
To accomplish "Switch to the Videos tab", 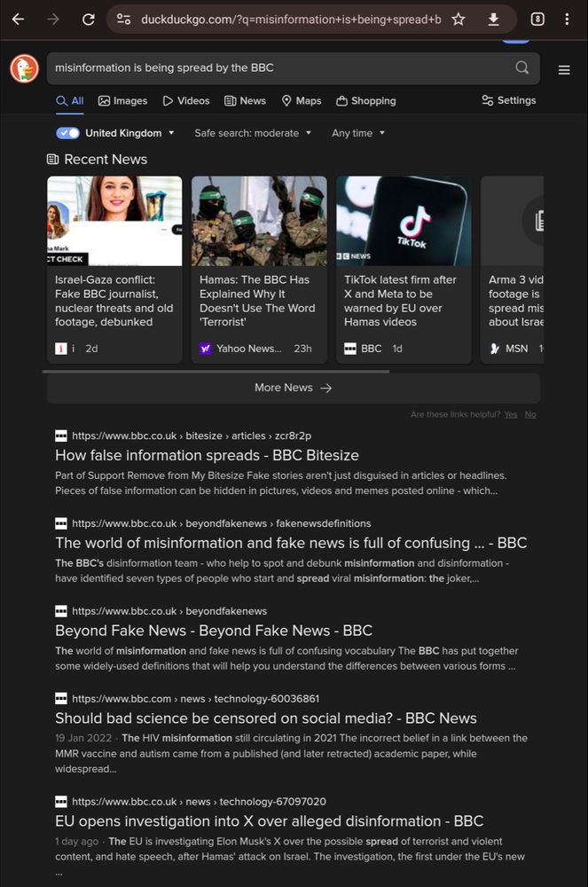I will click(x=186, y=101).
